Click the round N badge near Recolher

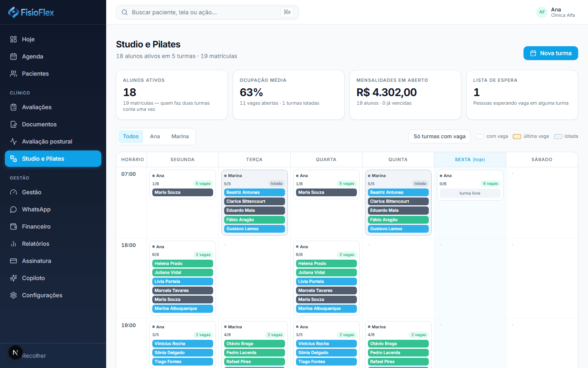coord(15,352)
